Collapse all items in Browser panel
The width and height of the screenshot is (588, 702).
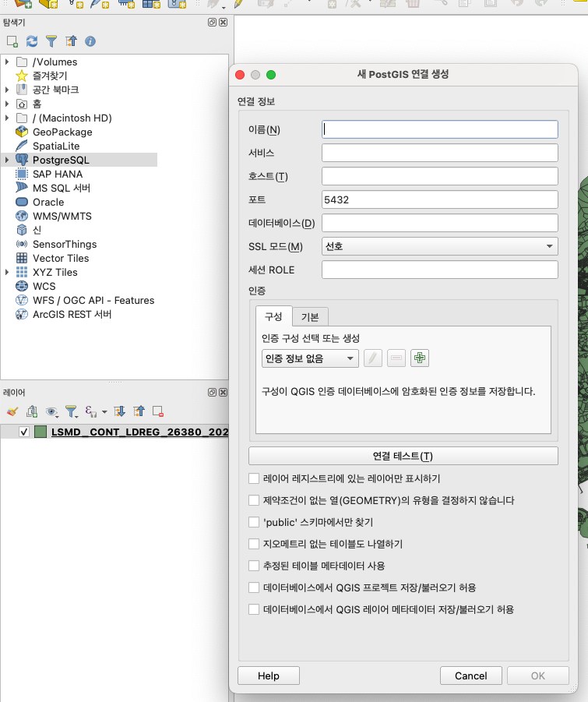point(71,41)
